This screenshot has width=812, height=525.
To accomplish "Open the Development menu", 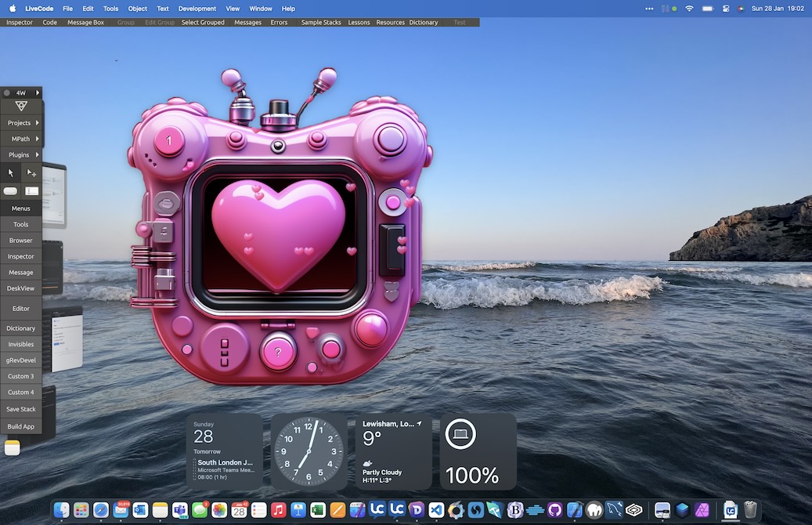I will [197, 9].
